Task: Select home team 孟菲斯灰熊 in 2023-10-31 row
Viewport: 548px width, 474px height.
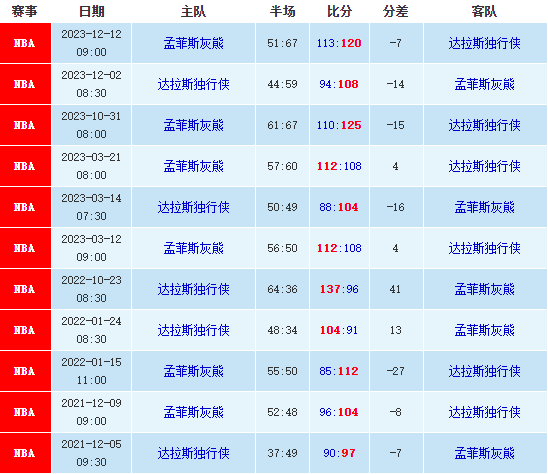Action: pyautogui.click(x=194, y=125)
